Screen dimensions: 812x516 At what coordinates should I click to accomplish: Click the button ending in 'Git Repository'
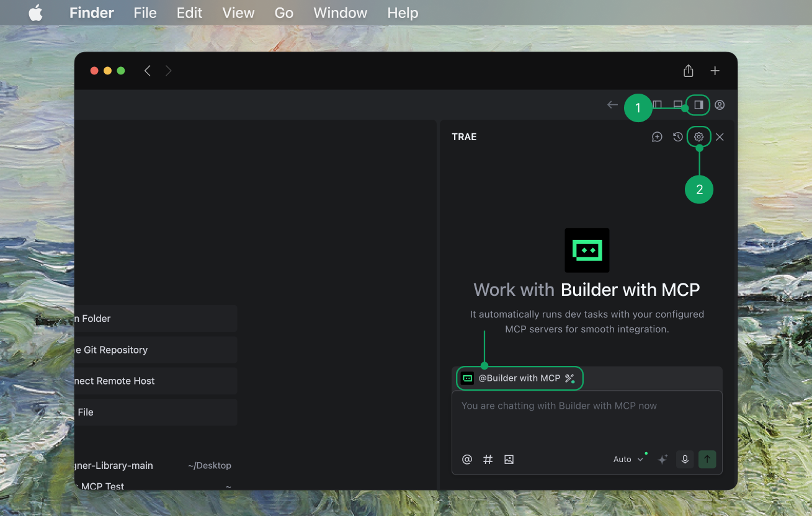click(155, 350)
